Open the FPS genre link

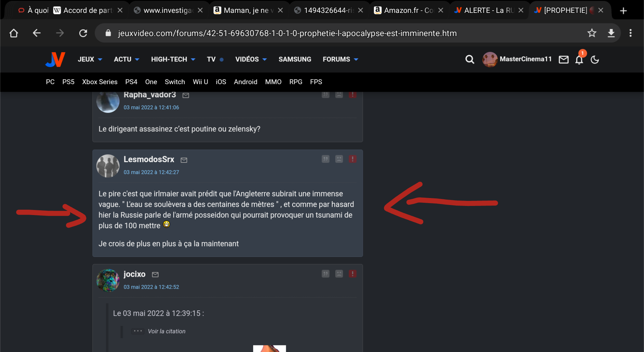316,82
